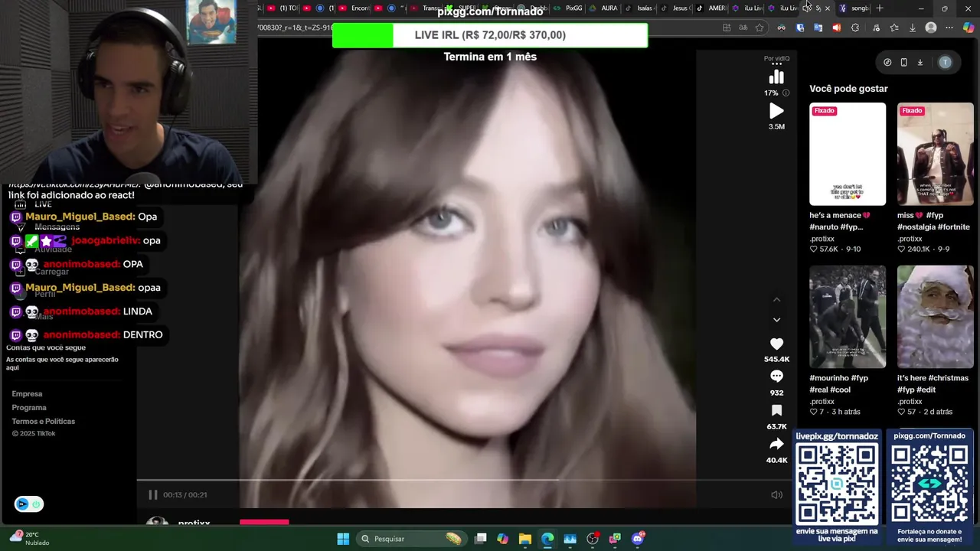Open the Empresa footer link
Image resolution: width=980 pixels, height=551 pixels.
tap(27, 394)
